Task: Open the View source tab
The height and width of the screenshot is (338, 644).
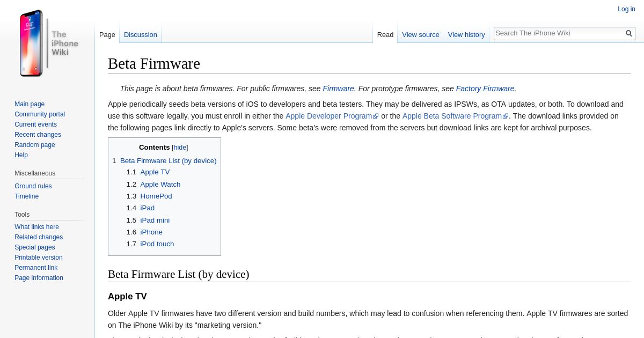Action: coord(421,34)
